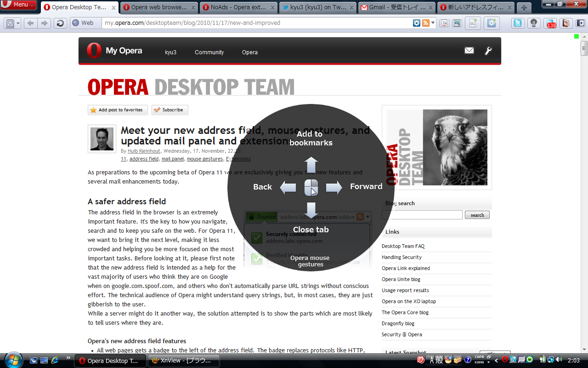Open the kyu3 profile link in header
588x368 pixels.
point(170,52)
